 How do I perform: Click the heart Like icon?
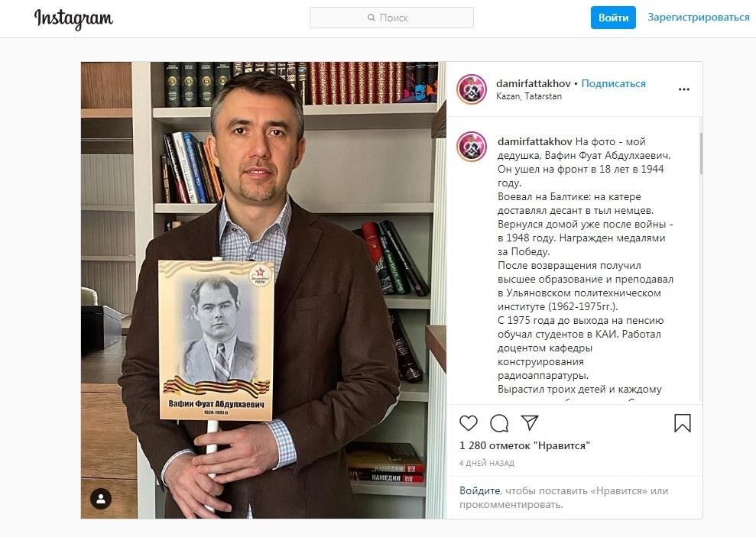coord(468,423)
